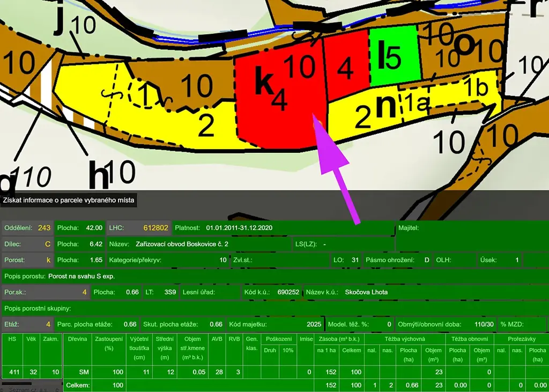Click 'Získat informace o parcele vybraného místa' tooltip
This screenshot has height=392, width=549.
pos(68,201)
